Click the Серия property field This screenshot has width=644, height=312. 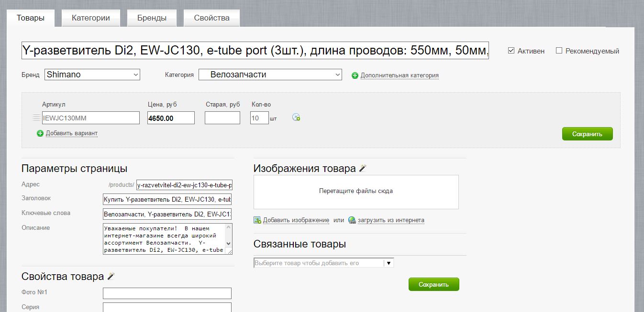point(167,308)
